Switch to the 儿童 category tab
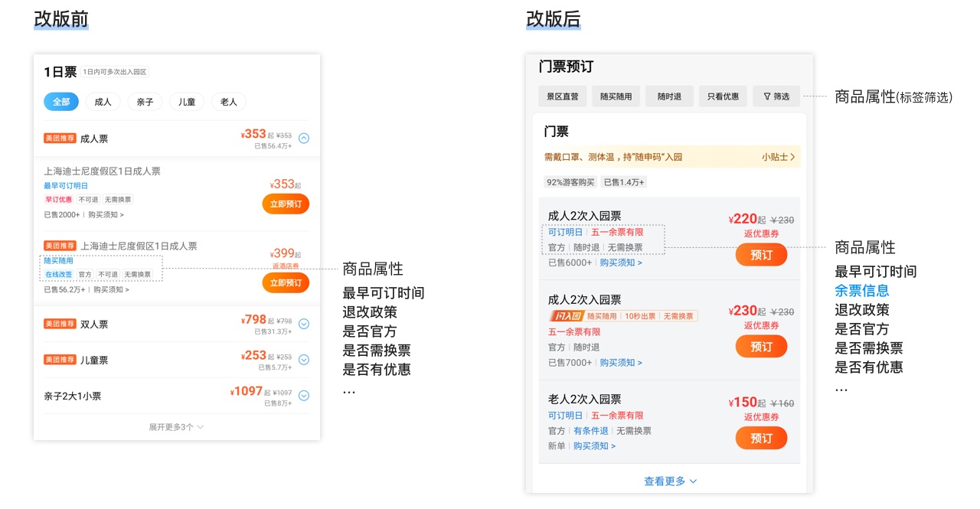This screenshot has height=509, width=980. 187,102
